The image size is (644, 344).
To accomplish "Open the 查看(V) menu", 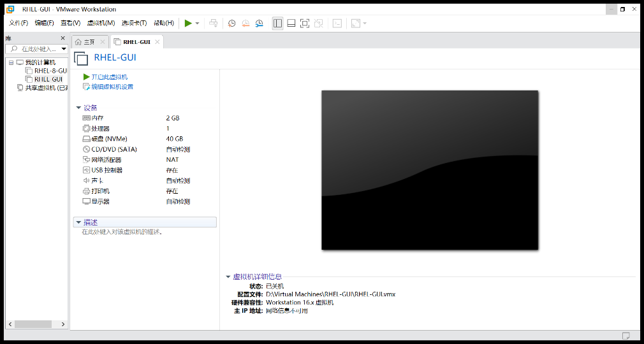I will point(71,23).
